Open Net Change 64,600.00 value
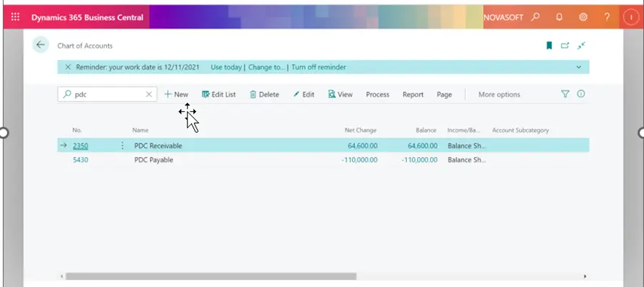 [x=362, y=146]
